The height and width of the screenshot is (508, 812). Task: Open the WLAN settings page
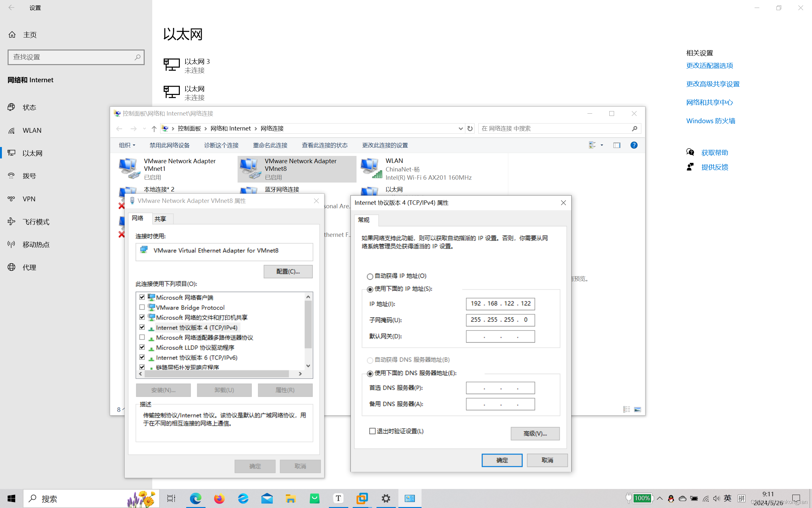coord(32,130)
